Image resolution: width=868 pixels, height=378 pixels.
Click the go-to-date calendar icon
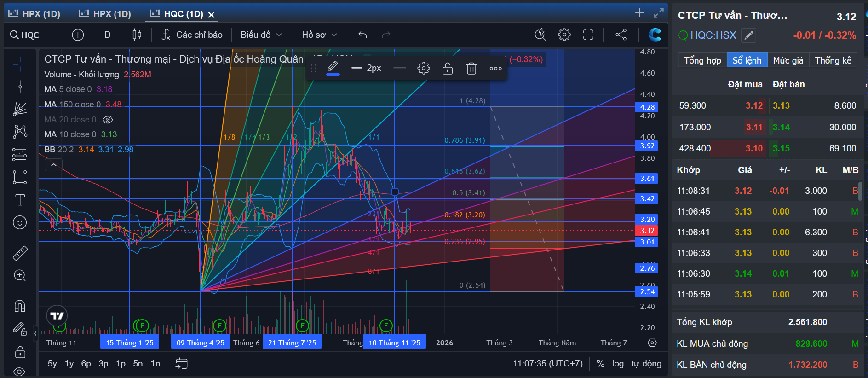coord(182,364)
